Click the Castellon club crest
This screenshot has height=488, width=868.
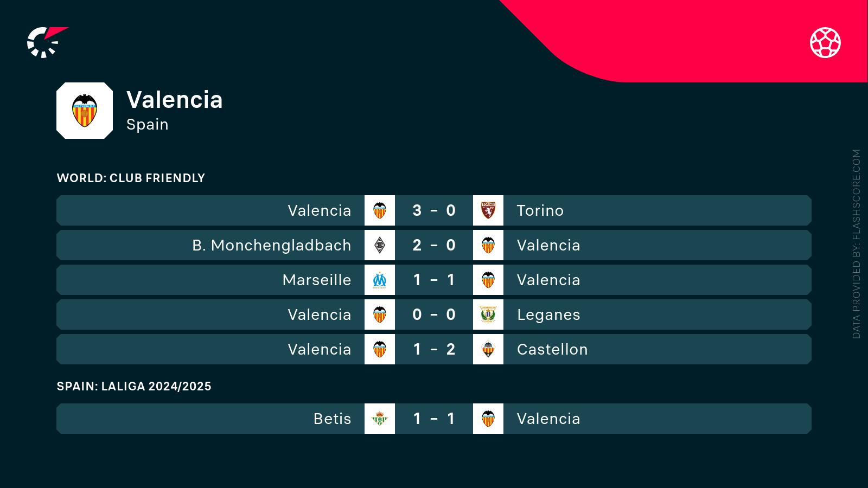pyautogui.click(x=488, y=349)
